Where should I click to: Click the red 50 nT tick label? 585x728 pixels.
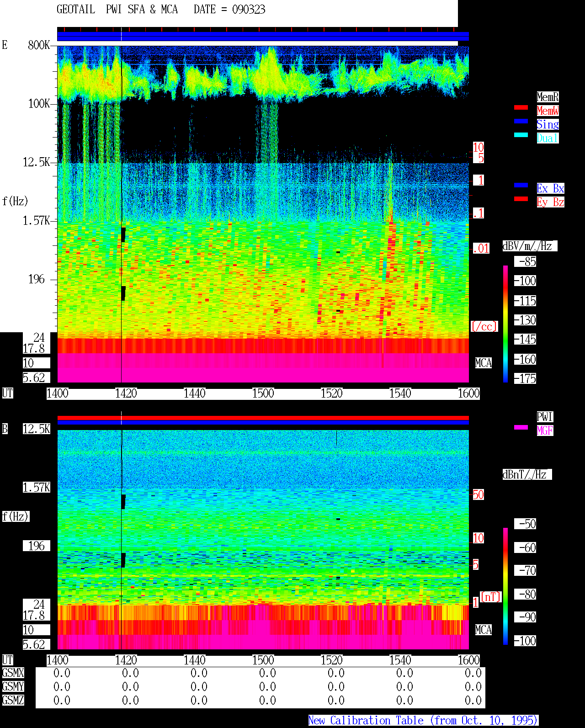(x=478, y=494)
